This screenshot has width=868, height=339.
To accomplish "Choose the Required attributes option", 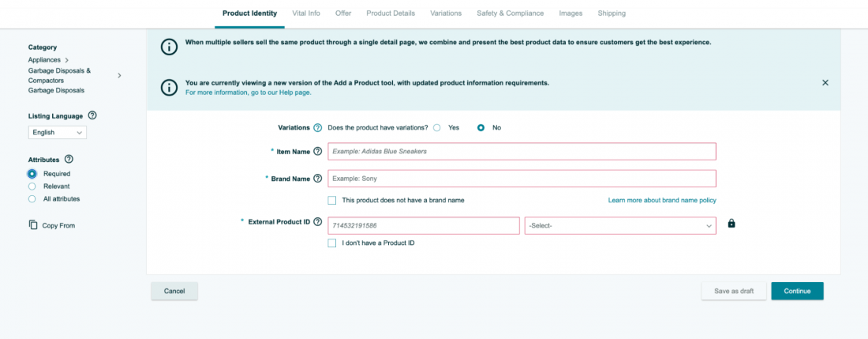I will click(x=32, y=173).
